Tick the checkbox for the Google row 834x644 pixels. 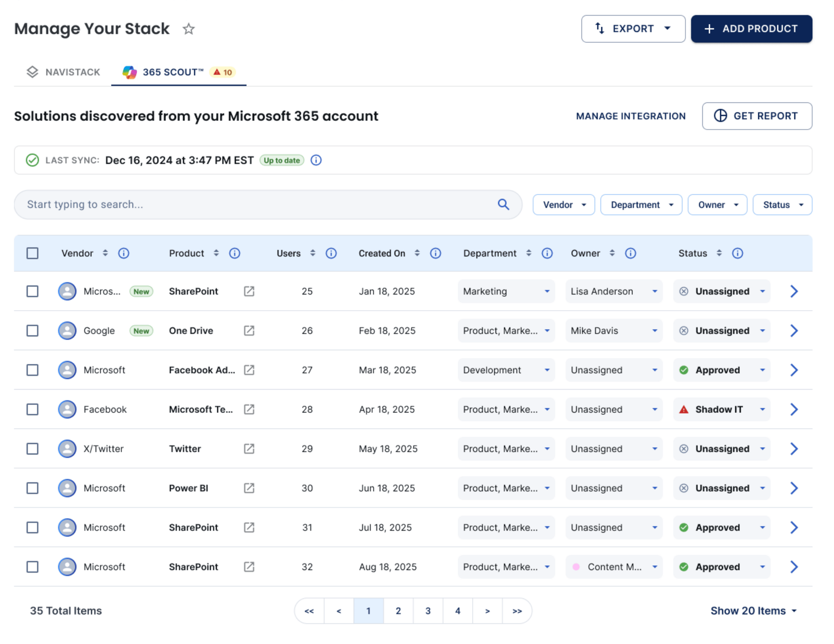click(x=33, y=331)
